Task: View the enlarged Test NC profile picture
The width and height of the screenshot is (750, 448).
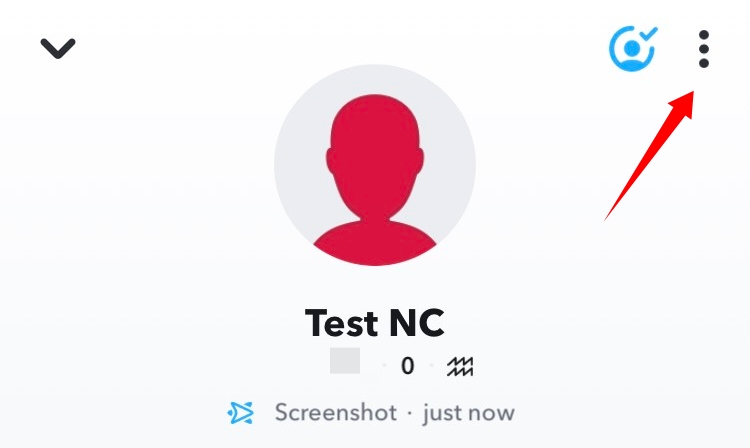Action: (x=375, y=165)
